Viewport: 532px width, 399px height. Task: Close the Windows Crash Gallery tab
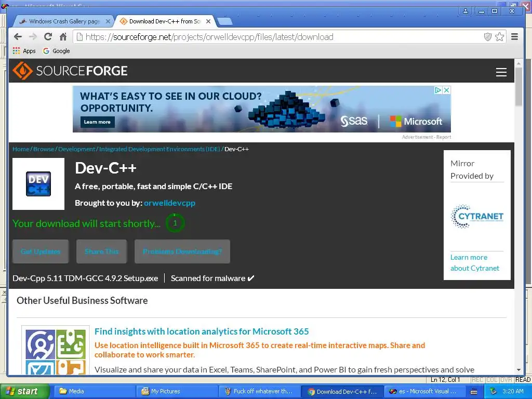[x=108, y=21]
